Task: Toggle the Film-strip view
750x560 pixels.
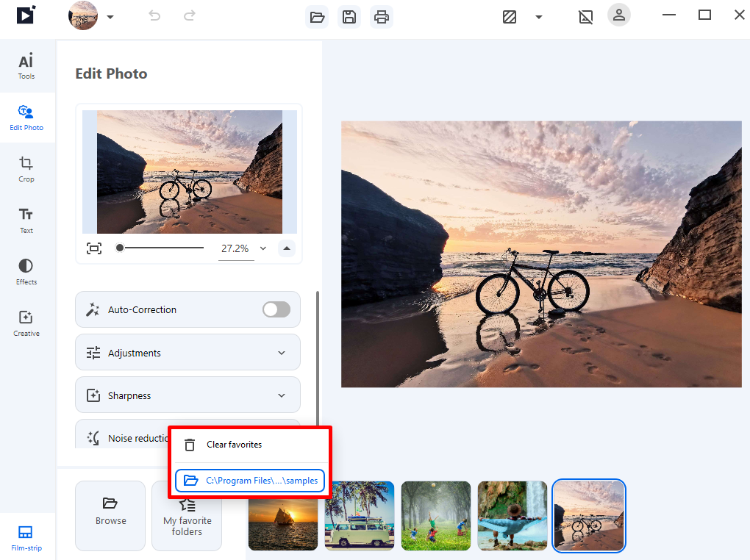Action: coord(26,537)
